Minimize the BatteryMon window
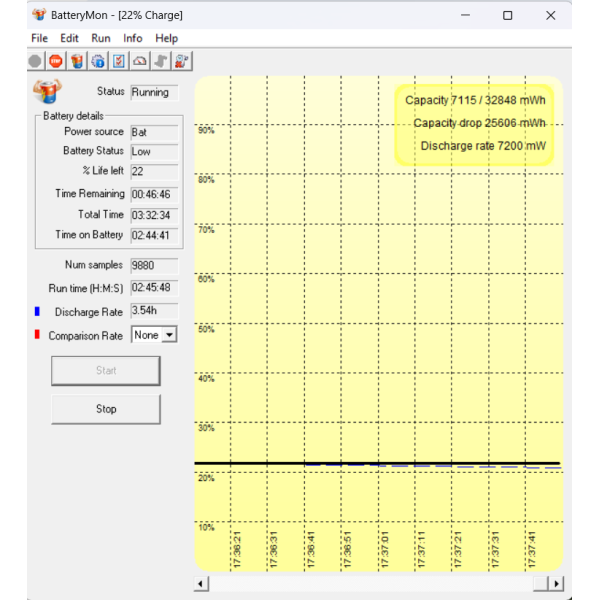600x600 pixels. [x=465, y=15]
